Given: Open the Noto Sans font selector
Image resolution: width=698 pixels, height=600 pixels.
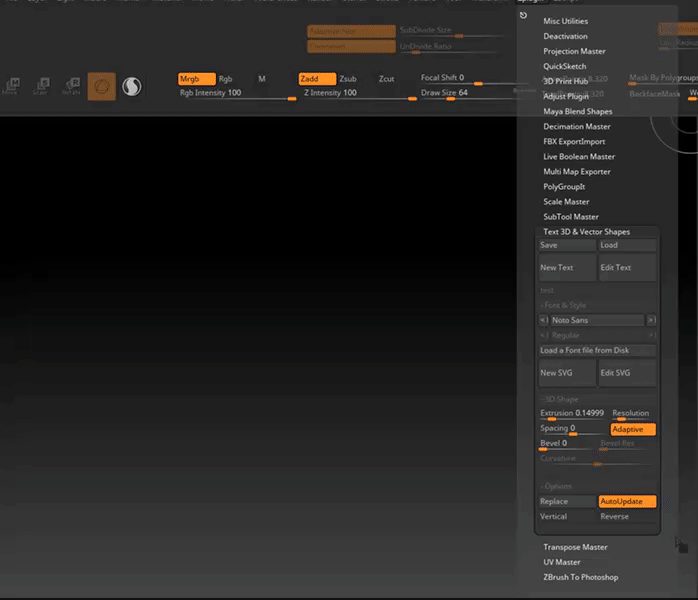Looking at the screenshot, I should (x=597, y=320).
